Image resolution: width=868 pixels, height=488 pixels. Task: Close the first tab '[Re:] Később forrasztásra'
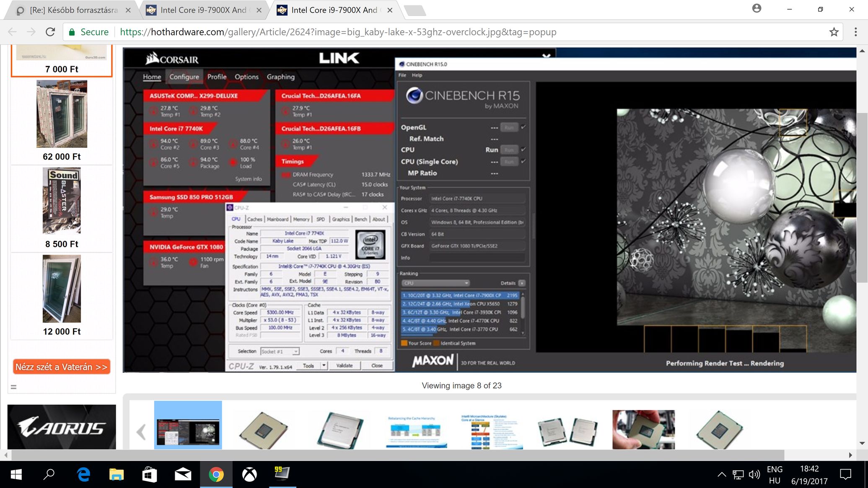pyautogui.click(x=128, y=10)
